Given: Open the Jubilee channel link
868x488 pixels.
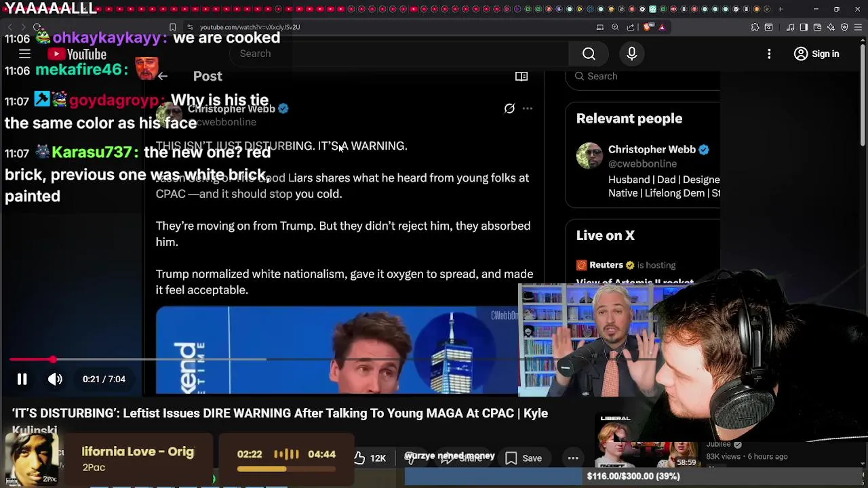Looking at the screenshot, I should tap(719, 445).
